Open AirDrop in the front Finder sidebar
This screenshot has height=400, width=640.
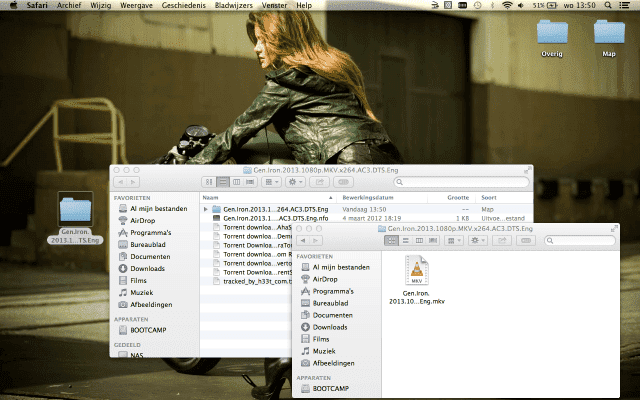tap(325, 279)
